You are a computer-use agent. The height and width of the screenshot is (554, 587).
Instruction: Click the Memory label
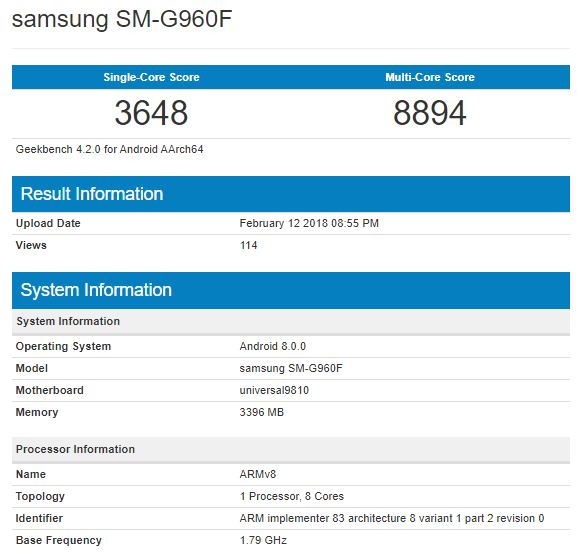[x=37, y=413]
